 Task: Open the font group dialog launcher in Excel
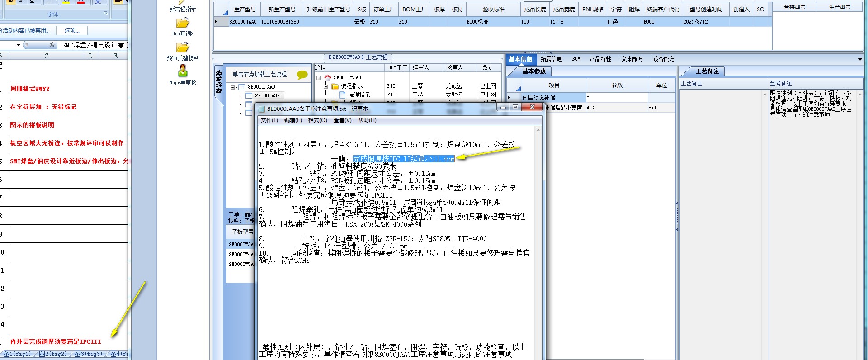[x=106, y=14]
